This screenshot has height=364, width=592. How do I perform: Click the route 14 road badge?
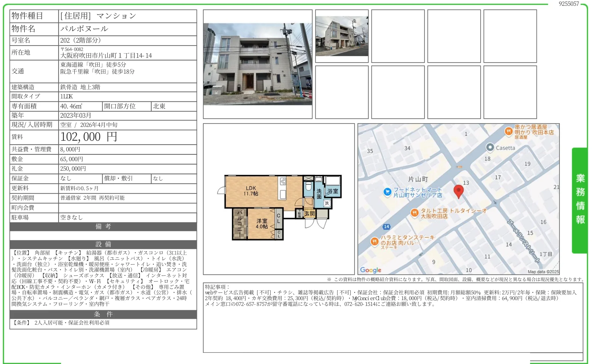click(386, 227)
